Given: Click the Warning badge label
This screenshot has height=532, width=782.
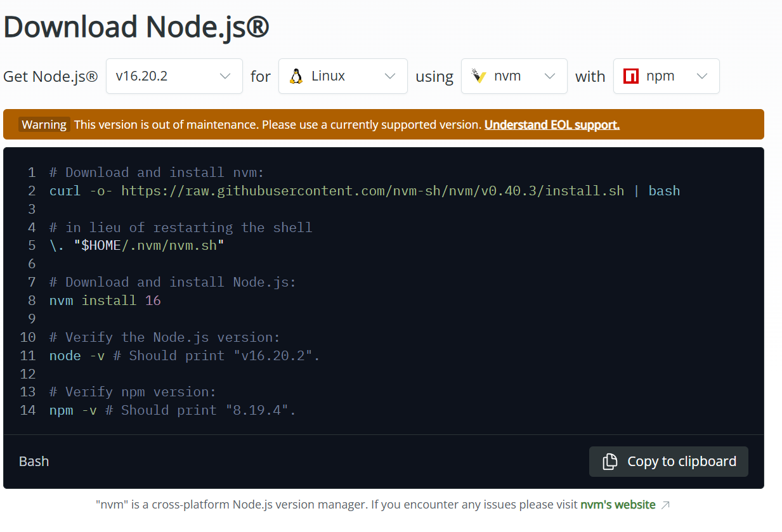Looking at the screenshot, I should coord(44,125).
